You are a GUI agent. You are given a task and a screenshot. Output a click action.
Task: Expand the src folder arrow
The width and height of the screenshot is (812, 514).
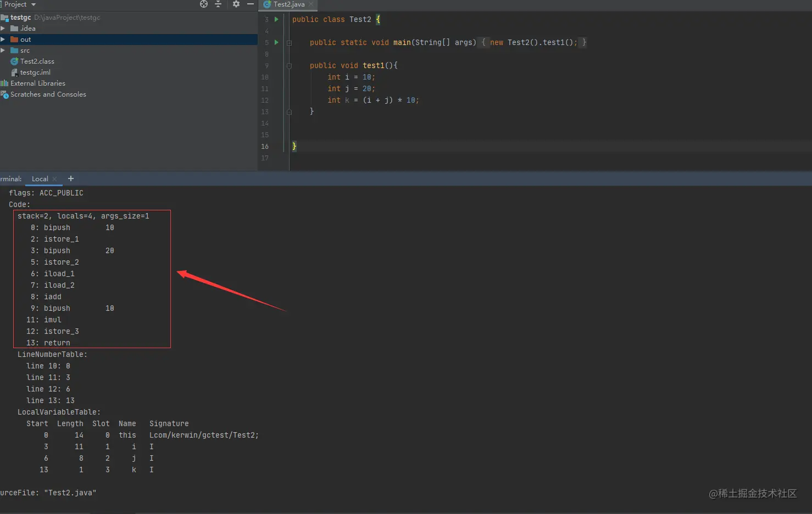pos(3,51)
